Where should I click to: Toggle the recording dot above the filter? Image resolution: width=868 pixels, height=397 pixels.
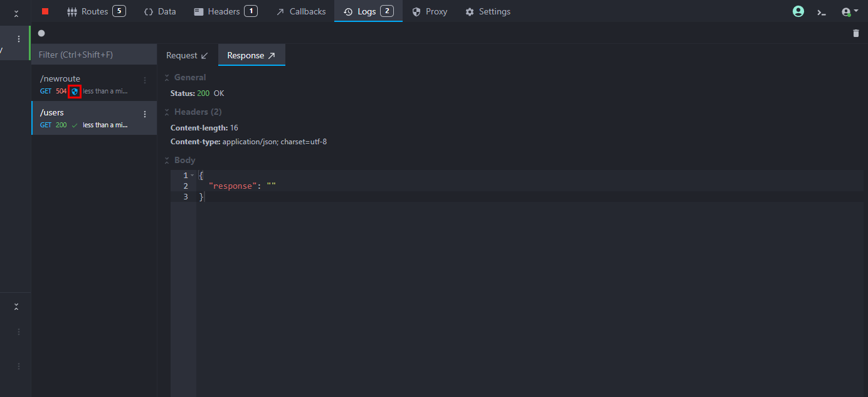41,33
